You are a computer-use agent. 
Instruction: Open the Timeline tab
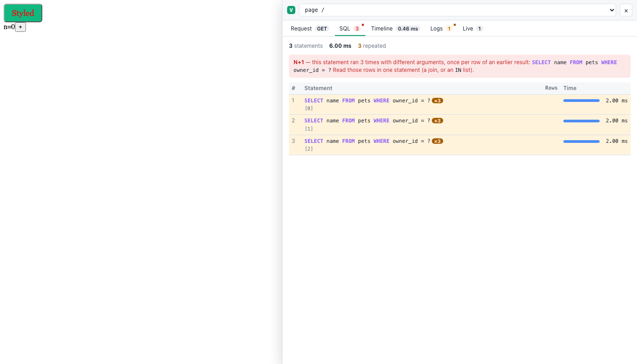395,29
